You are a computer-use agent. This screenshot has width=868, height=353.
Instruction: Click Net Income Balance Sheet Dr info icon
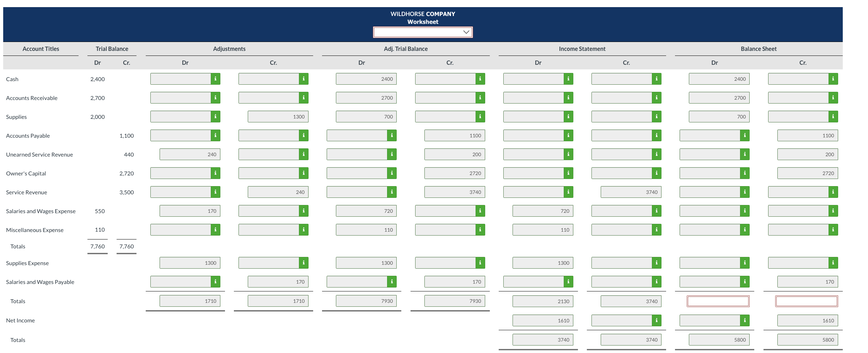(745, 320)
